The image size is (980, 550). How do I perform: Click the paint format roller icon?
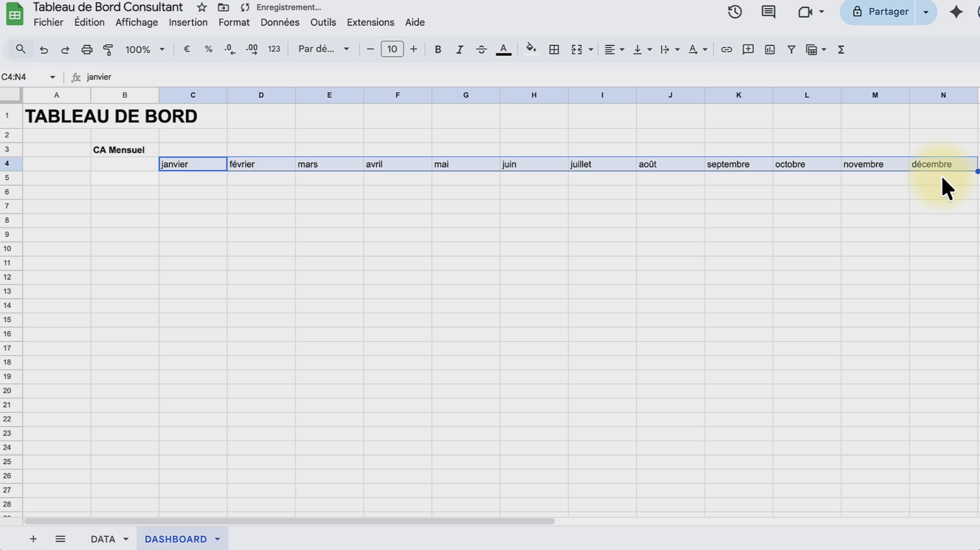click(109, 50)
